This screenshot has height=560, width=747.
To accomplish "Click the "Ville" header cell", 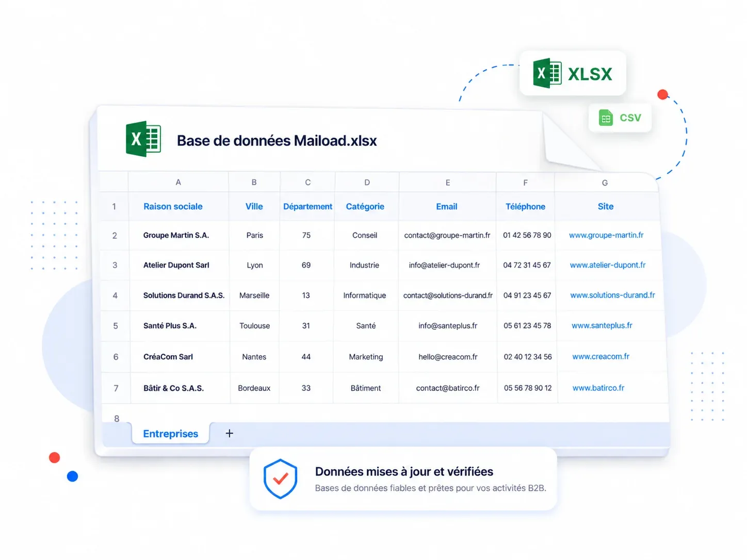I will tap(254, 206).
